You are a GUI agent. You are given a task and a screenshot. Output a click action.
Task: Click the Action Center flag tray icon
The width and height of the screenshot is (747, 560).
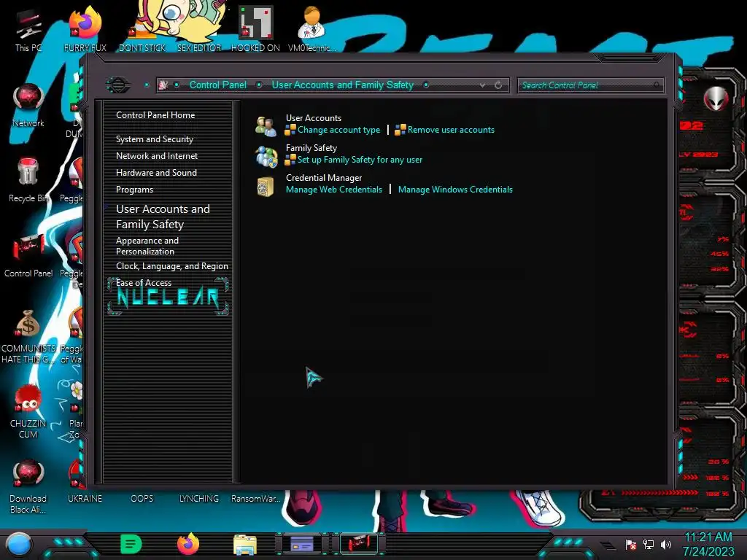(631, 544)
